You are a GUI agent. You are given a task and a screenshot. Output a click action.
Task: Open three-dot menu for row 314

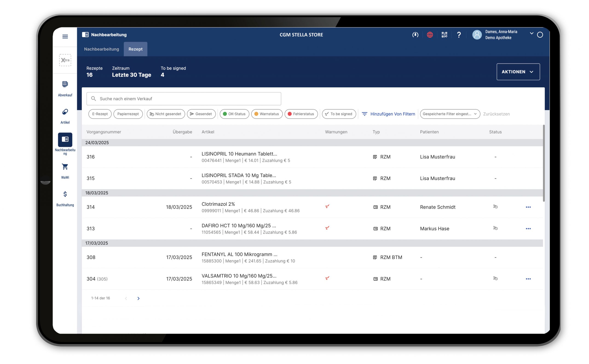tap(528, 207)
